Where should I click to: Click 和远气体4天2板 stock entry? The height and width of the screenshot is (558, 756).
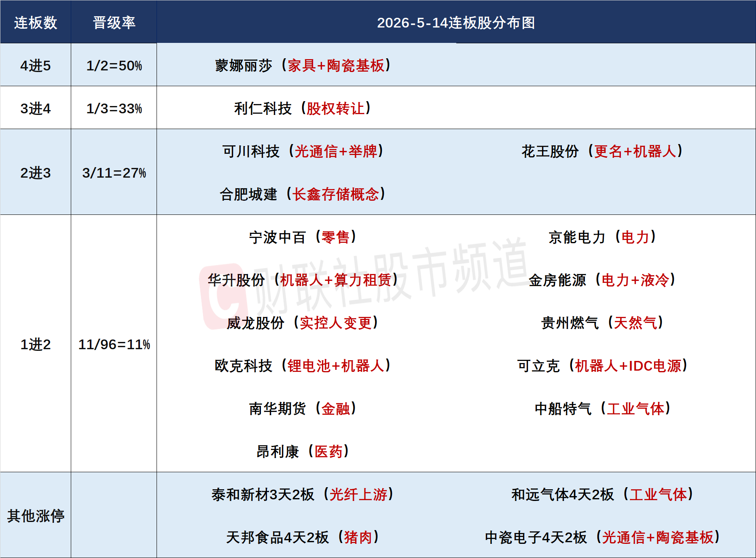[602, 494]
